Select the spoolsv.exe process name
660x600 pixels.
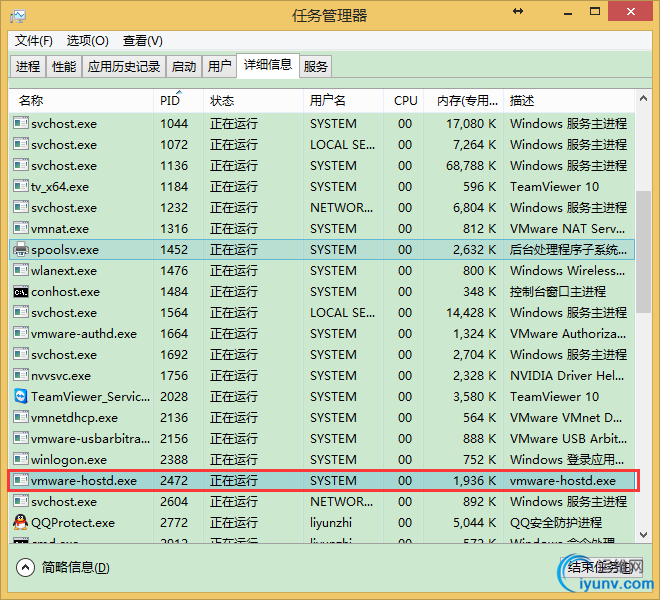(x=65, y=250)
